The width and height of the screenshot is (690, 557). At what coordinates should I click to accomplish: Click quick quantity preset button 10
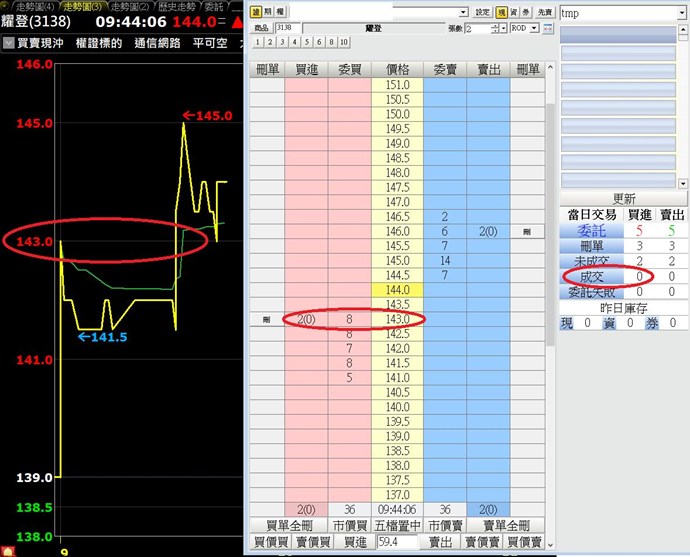[x=343, y=42]
